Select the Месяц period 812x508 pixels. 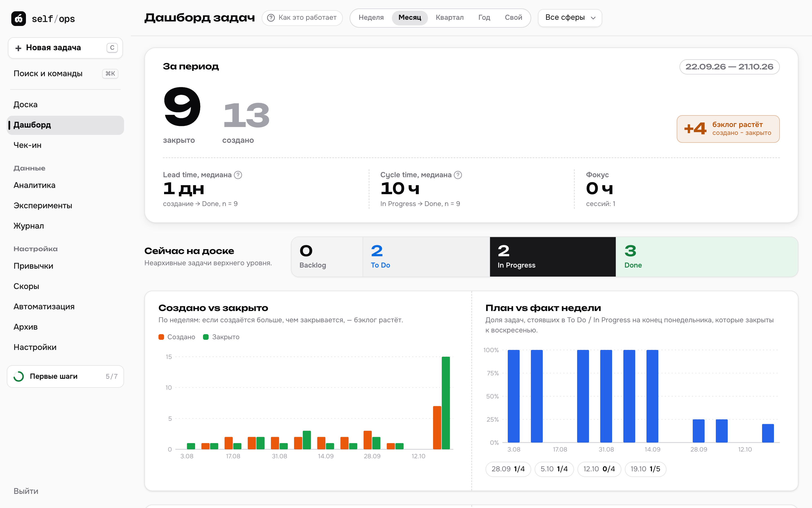(x=410, y=17)
